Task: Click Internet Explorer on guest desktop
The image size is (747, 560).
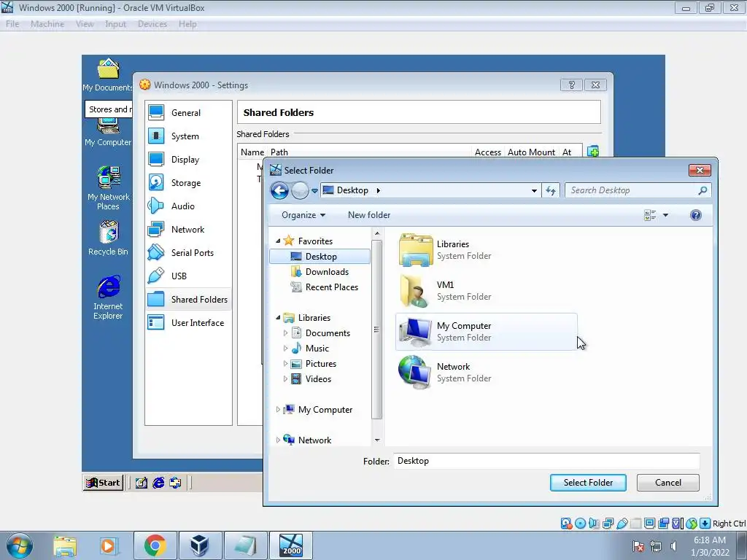Action: click(x=108, y=297)
